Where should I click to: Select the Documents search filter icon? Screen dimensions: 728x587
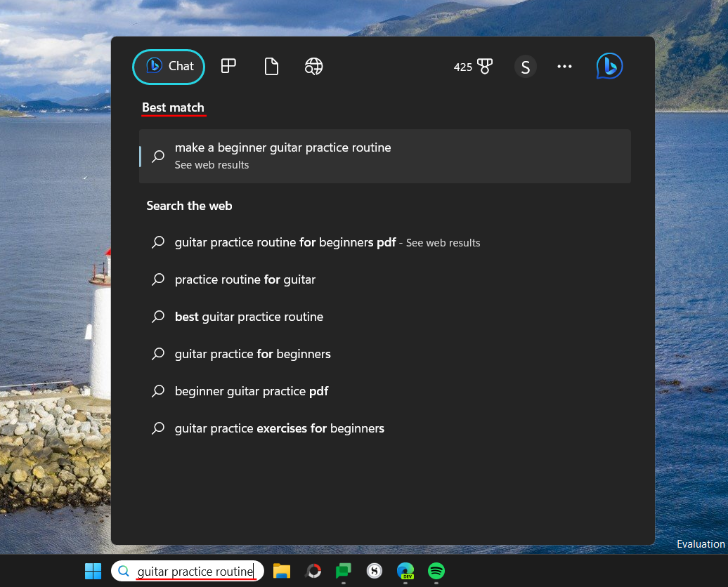[x=271, y=66]
